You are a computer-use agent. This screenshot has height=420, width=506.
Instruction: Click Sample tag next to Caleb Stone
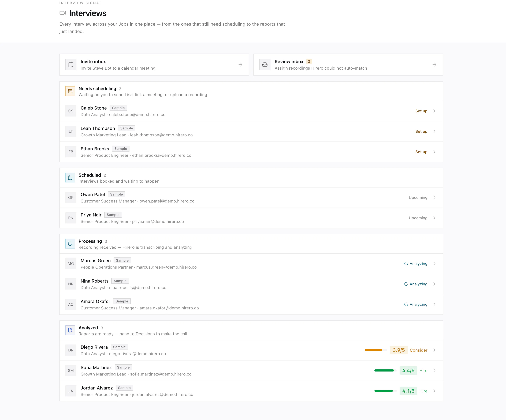point(118,108)
